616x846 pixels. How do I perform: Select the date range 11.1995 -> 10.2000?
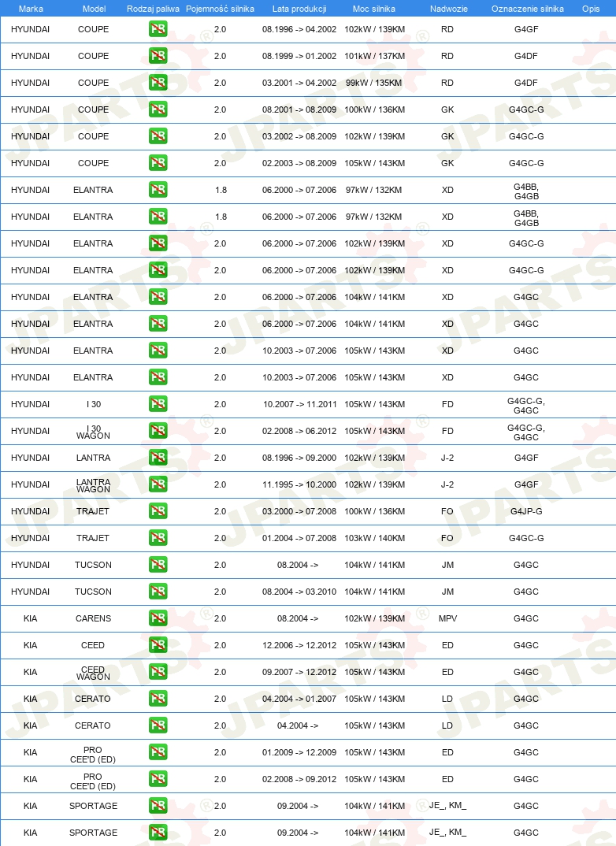point(299,484)
